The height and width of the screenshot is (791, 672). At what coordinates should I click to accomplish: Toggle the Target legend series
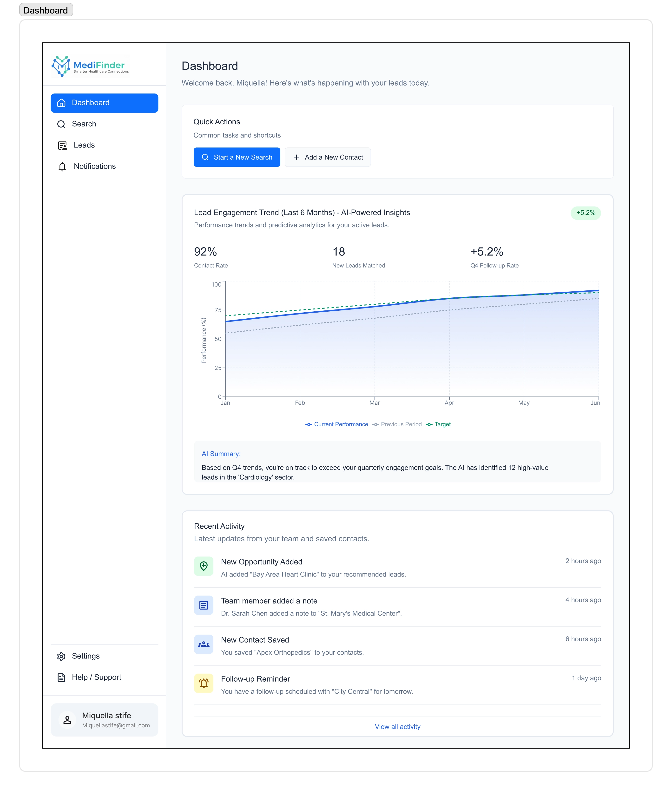[438, 424]
